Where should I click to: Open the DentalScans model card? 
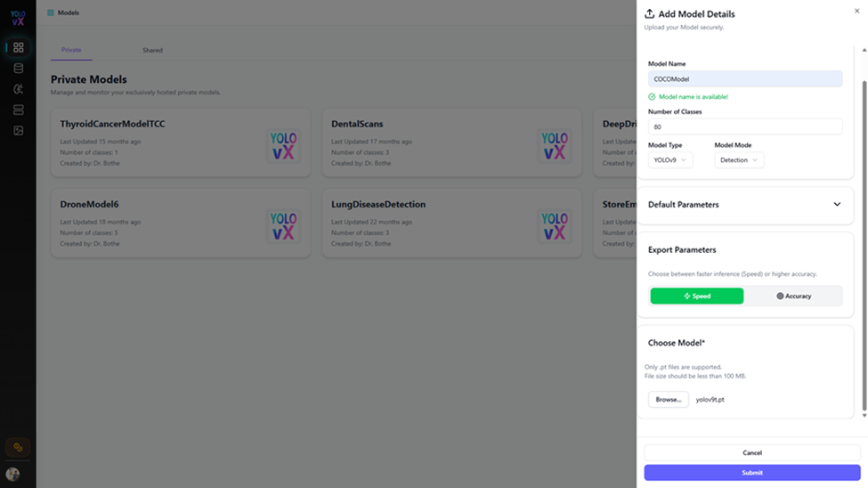451,142
